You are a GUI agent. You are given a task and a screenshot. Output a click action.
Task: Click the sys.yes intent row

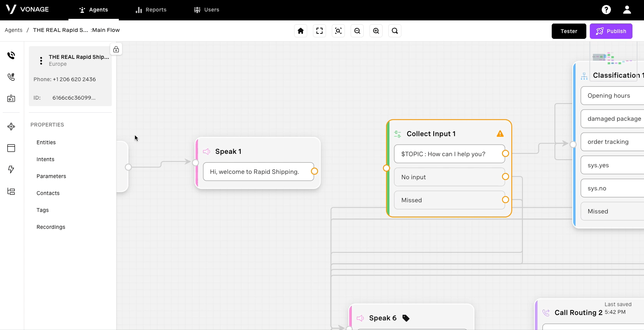(x=612, y=165)
